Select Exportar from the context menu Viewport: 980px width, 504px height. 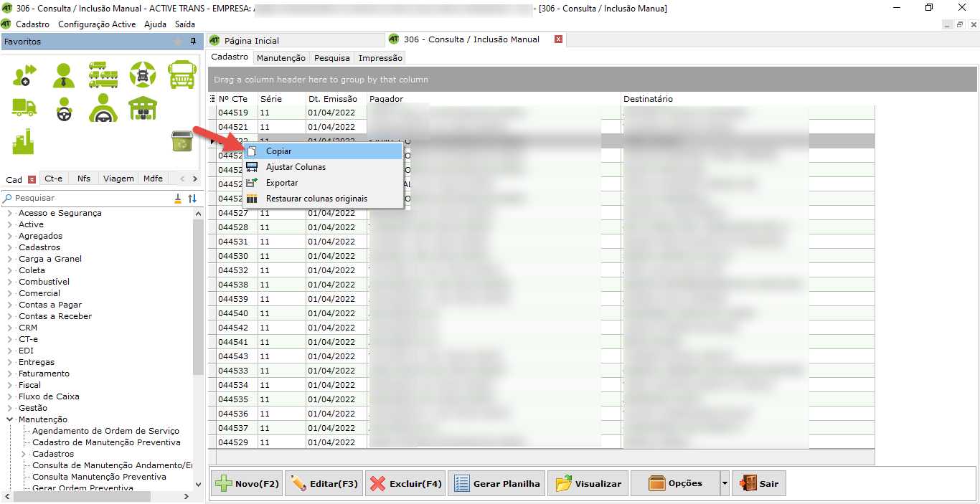[282, 183]
